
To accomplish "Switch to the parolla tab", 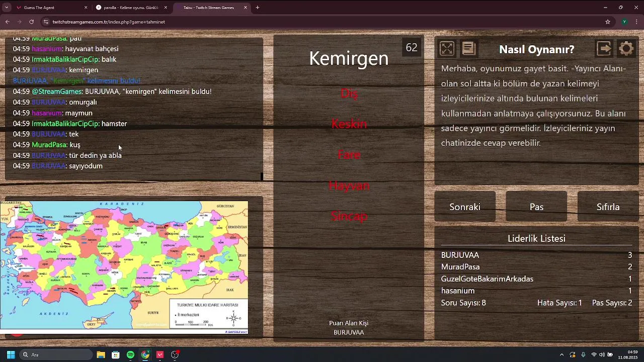I will [131, 8].
